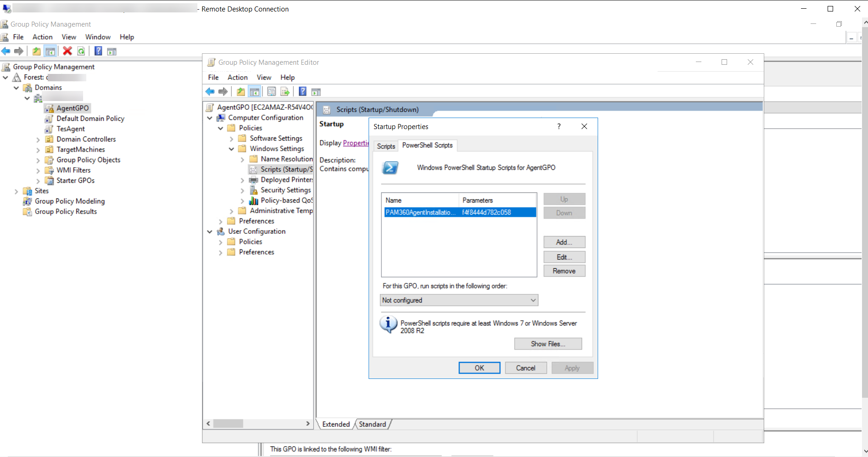Collapse the Windows Settings node
This screenshot has width=868, height=457.
tap(231, 149)
